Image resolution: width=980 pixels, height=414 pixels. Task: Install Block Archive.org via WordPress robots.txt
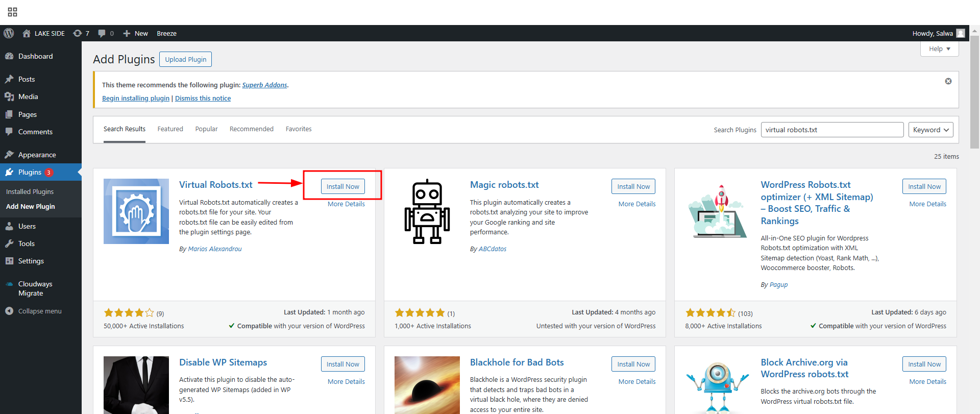point(924,364)
